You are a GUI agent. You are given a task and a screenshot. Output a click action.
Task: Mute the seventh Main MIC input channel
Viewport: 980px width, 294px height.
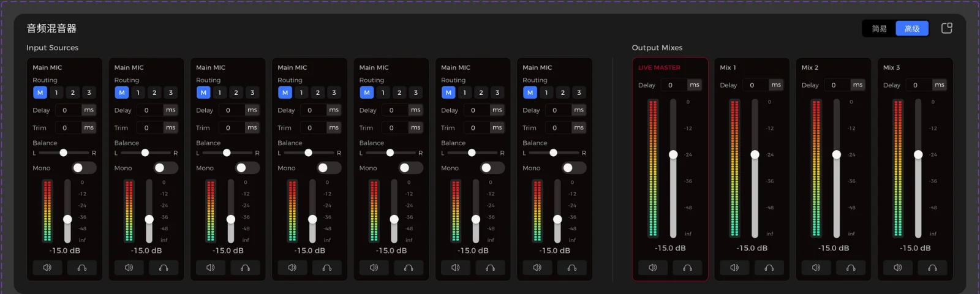537,268
